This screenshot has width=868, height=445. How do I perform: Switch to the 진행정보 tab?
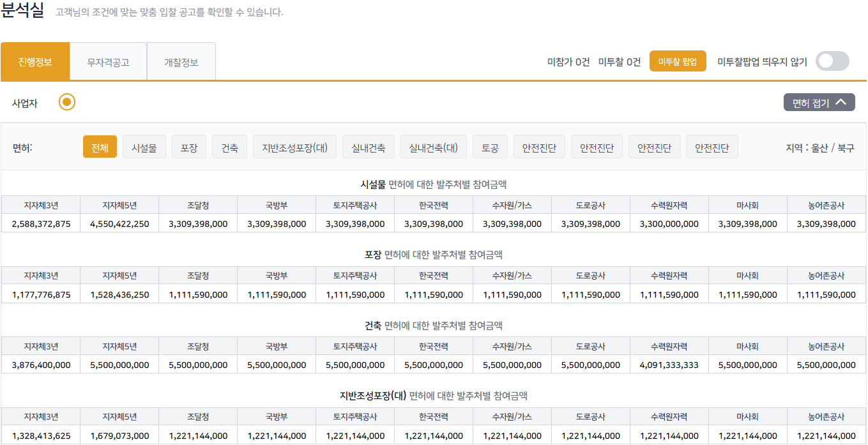[x=35, y=61]
